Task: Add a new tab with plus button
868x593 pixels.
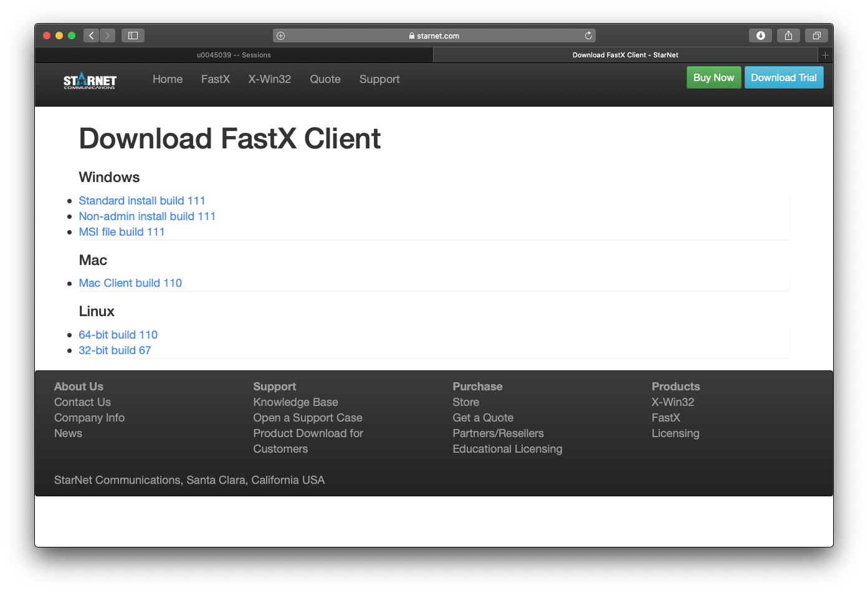Action: pos(825,55)
